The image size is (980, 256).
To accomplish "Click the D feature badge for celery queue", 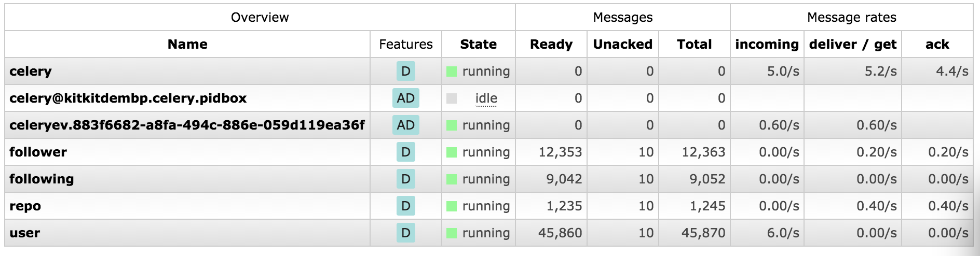I will [405, 71].
